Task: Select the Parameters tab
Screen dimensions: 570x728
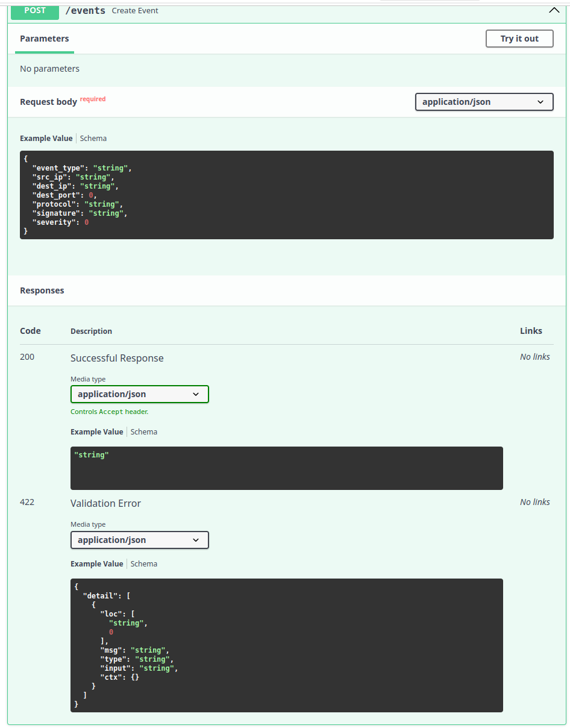Action: pos(45,39)
